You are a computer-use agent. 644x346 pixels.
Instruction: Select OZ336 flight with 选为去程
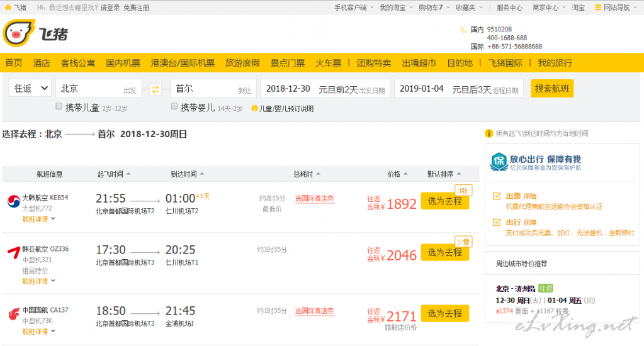[x=445, y=252]
